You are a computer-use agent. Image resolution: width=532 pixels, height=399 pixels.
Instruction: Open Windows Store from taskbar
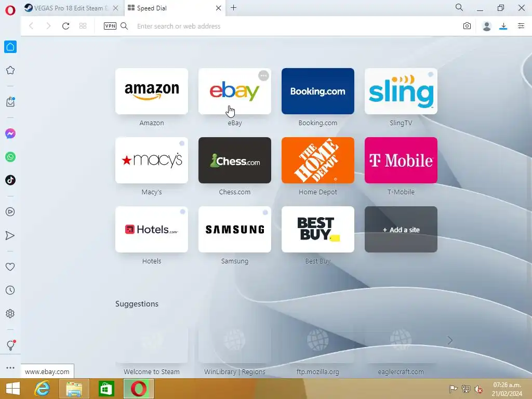[106, 389]
